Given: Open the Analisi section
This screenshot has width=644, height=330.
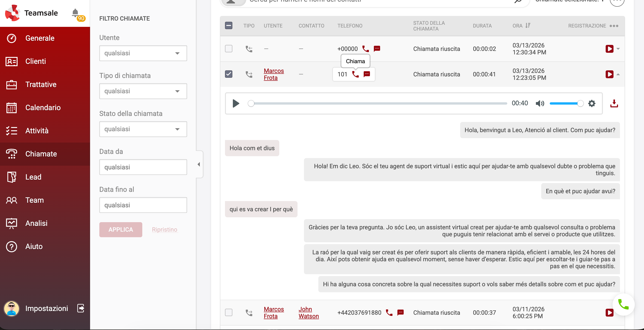Looking at the screenshot, I should tap(36, 223).
